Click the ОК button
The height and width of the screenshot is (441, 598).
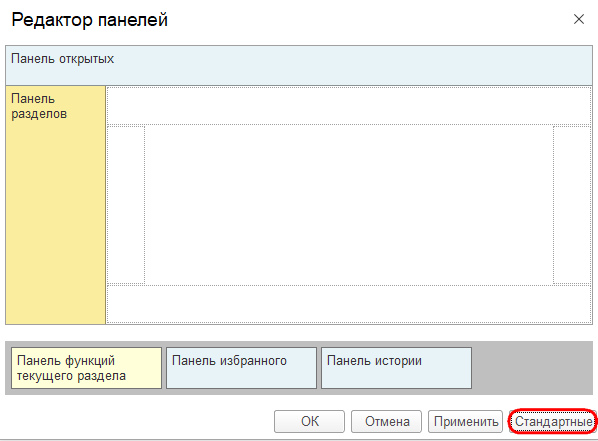(309, 421)
